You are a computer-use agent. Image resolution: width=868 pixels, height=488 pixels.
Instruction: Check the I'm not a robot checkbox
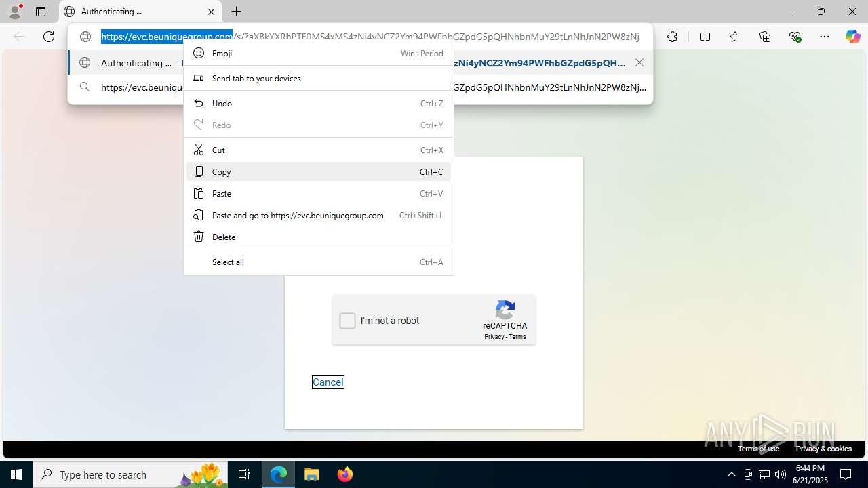pos(347,321)
